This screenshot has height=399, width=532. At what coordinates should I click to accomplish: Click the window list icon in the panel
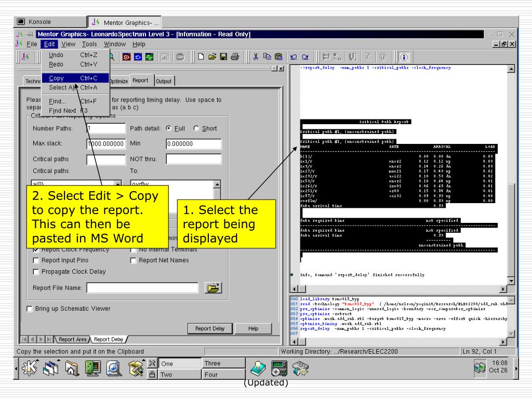[x=50, y=368]
